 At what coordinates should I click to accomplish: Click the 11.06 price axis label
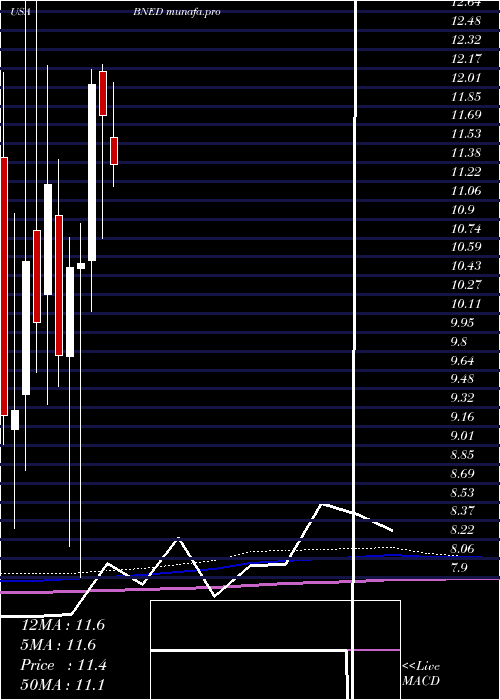466,191
